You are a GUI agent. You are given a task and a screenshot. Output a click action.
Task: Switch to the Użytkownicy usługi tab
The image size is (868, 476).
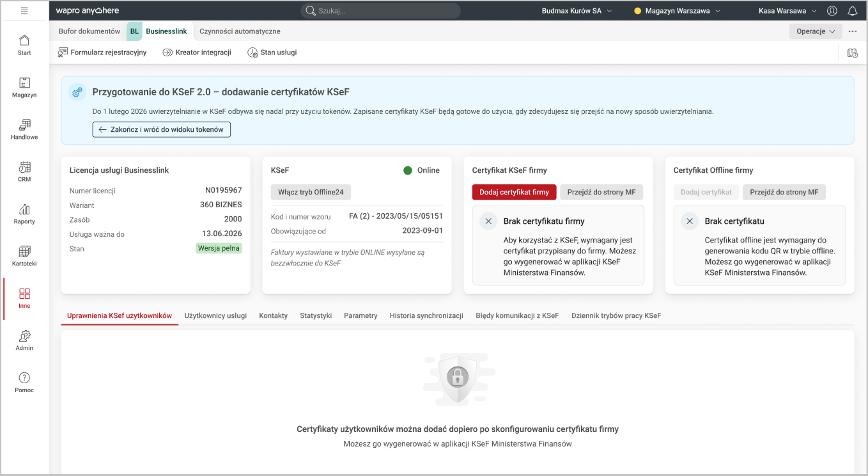(x=215, y=315)
